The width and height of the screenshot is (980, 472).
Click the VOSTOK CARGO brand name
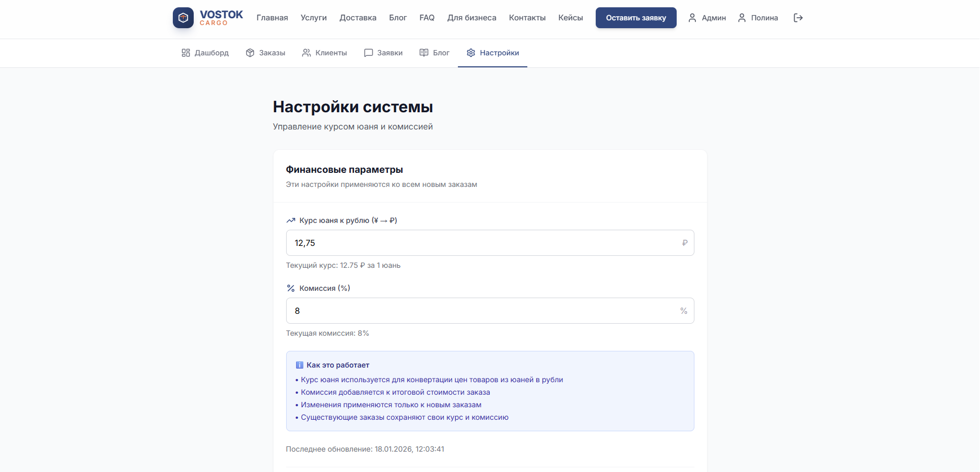coord(221,18)
